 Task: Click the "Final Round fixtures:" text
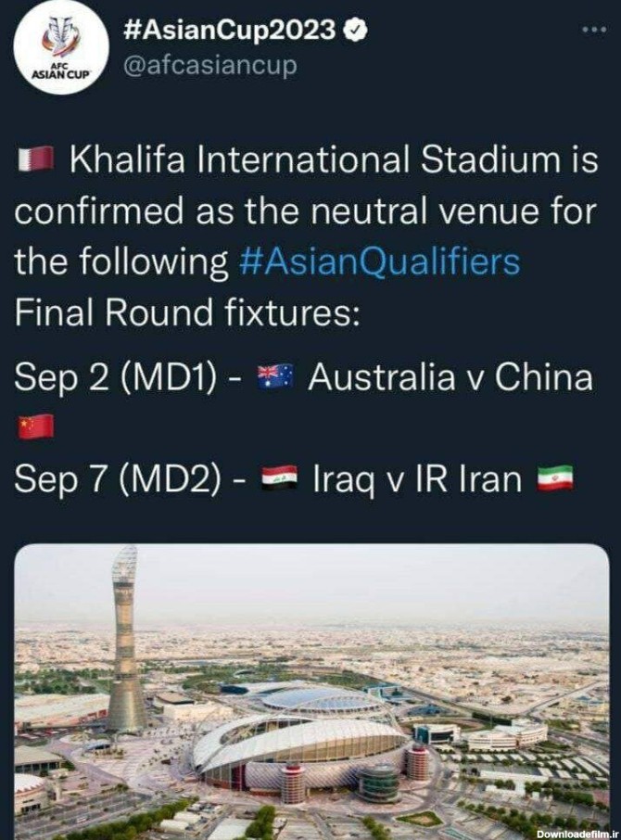click(x=186, y=313)
